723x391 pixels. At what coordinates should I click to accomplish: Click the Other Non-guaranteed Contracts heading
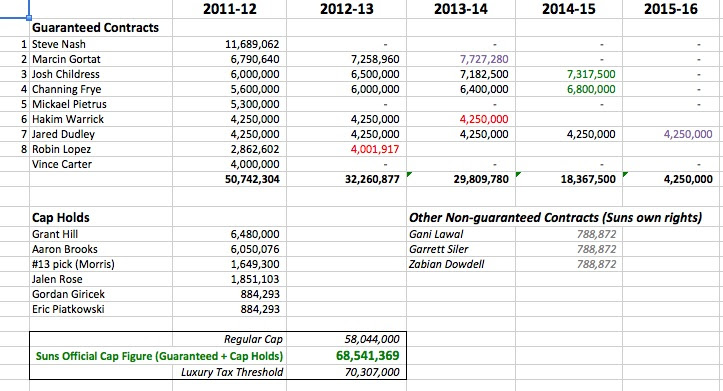click(555, 218)
